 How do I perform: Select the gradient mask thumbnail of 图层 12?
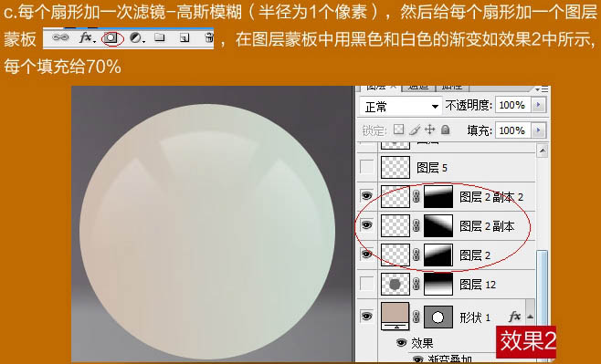pos(438,284)
